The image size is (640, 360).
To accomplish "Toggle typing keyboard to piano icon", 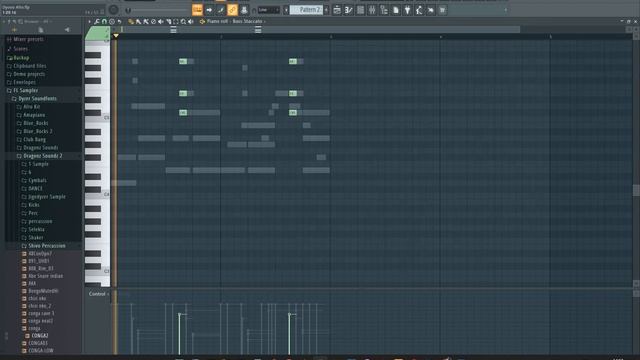I will coord(197,10).
